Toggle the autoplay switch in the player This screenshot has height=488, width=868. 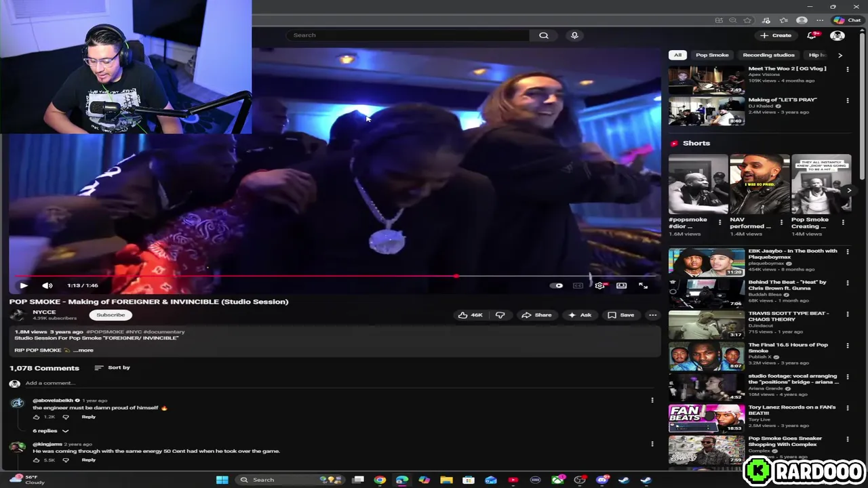click(x=556, y=285)
